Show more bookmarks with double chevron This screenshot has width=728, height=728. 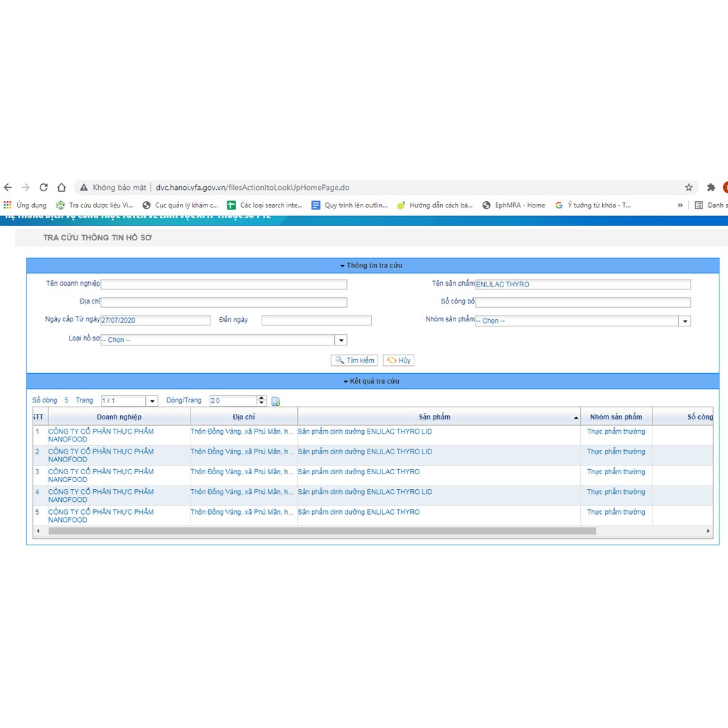coord(680,205)
